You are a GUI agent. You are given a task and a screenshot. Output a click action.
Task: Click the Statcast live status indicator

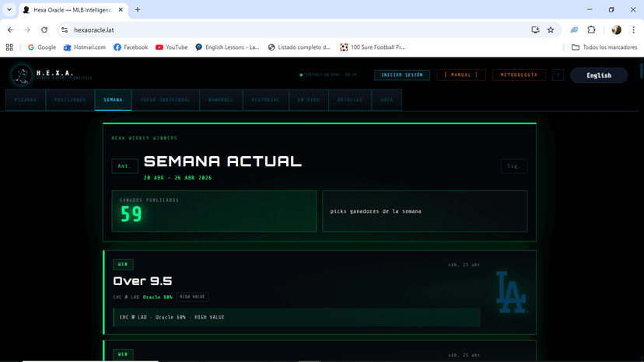pos(328,75)
